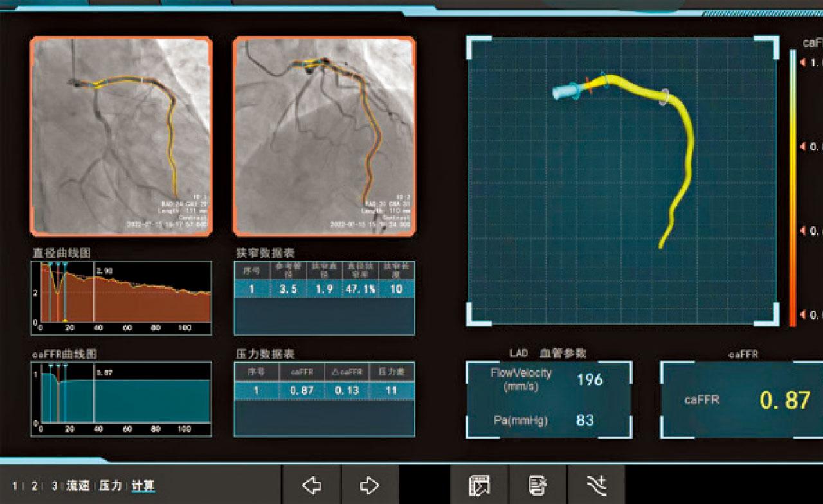Select row 1 in the 狭窄数据表 table
Viewport: 823px width, 504px height.
coord(324,289)
